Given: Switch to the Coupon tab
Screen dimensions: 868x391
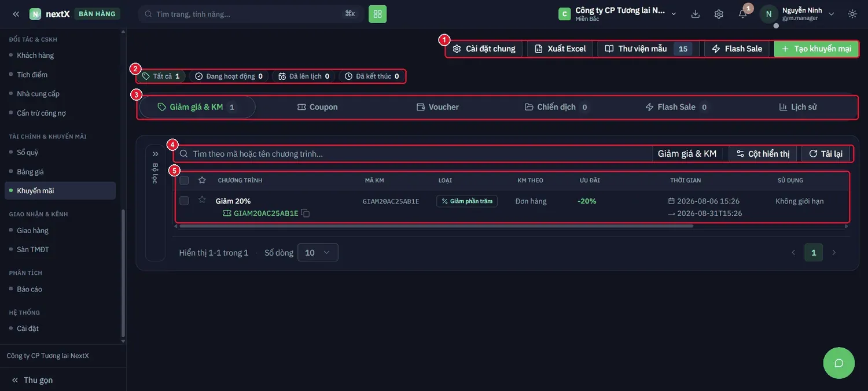Looking at the screenshot, I should click(x=317, y=107).
